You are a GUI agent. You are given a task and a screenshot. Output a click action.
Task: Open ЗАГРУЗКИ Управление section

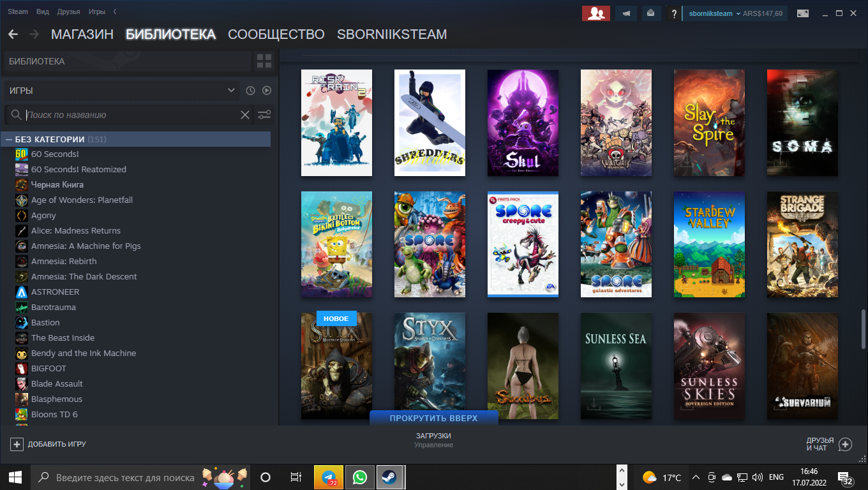433,440
